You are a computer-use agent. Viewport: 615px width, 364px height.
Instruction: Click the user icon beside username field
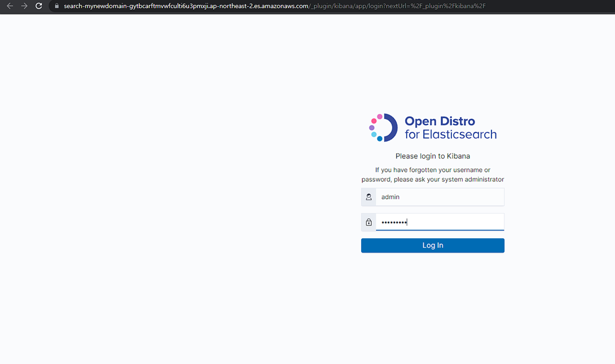pos(368,197)
